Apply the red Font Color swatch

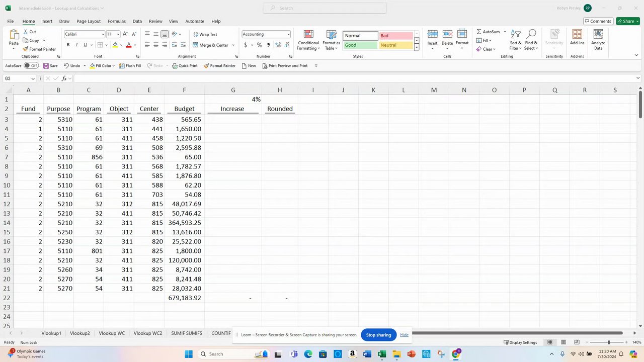click(129, 45)
